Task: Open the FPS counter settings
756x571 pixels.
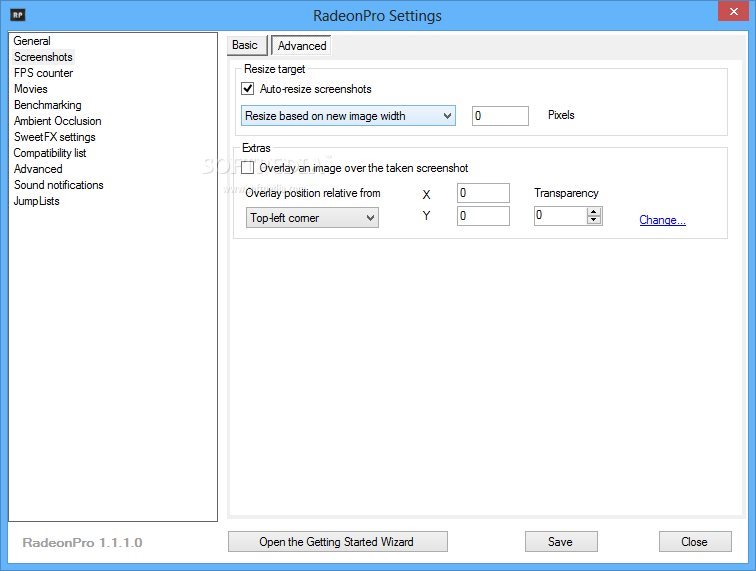Action: [x=43, y=73]
